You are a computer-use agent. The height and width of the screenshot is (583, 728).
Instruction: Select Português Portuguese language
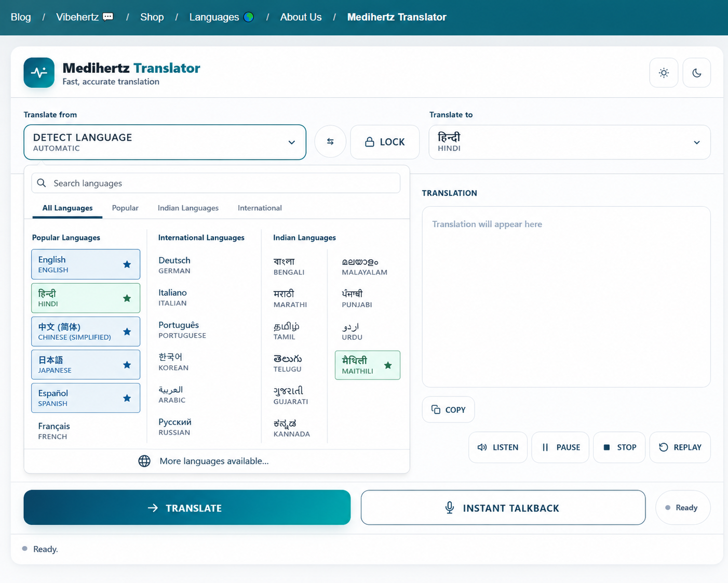click(182, 329)
